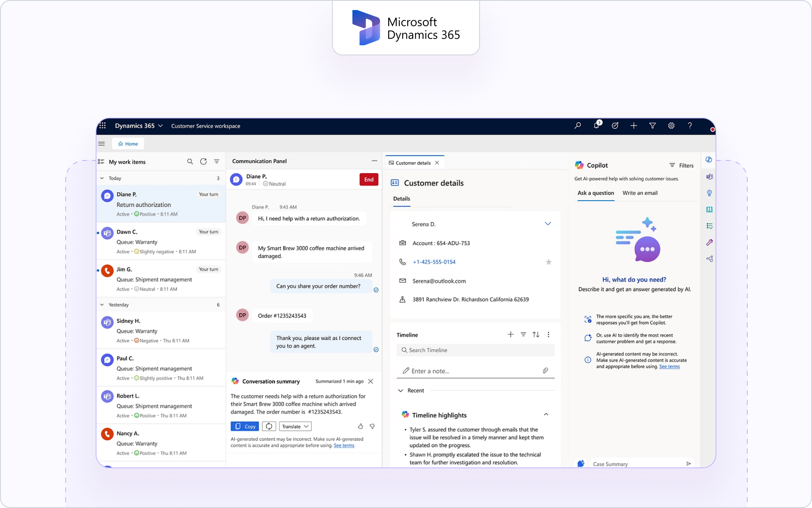The image size is (812, 508).
Task: Open the Jim G. Shipment management item
Action: pos(161,279)
